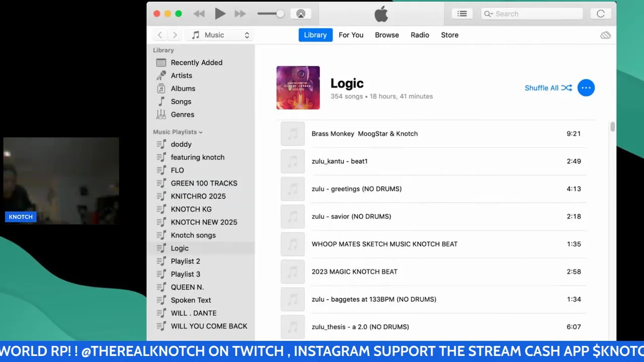Select the Logic playlist in sidebar
Viewport: 644px width, 362px height.
point(201,248)
